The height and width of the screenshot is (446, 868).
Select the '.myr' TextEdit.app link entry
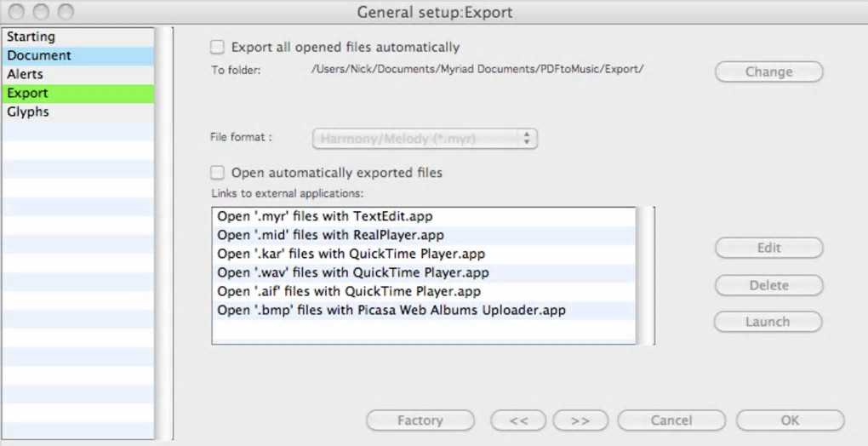point(325,216)
